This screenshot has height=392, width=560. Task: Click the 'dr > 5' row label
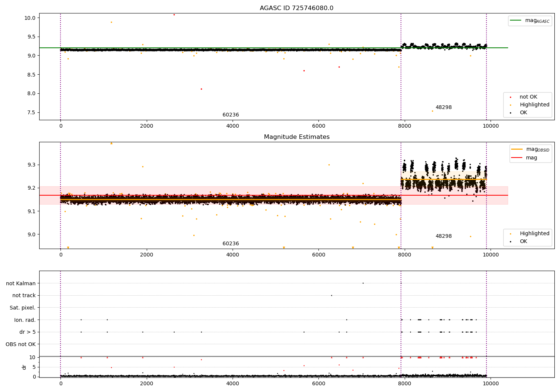point(28,332)
